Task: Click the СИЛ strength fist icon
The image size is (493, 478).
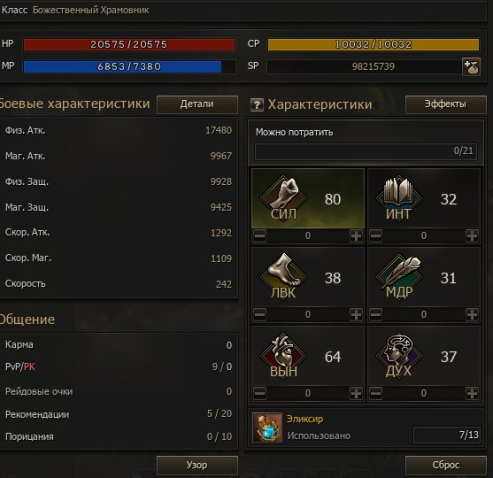Action: pyautogui.click(x=283, y=197)
